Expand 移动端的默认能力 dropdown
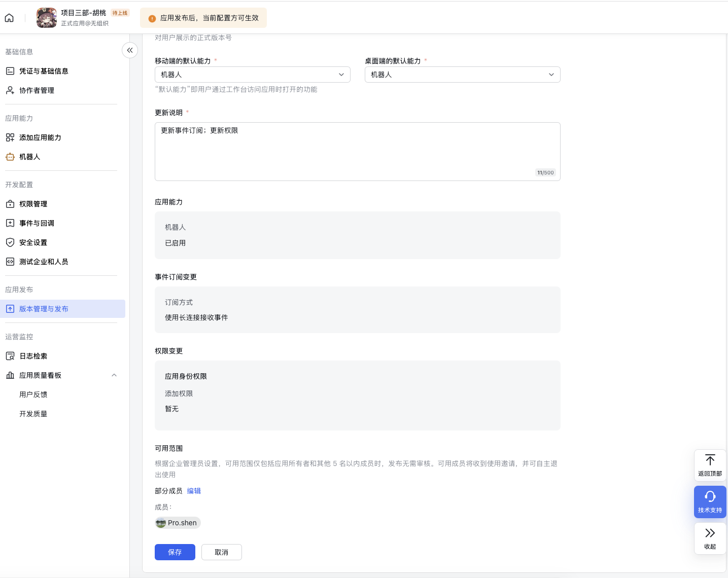The height and width of the screenshot is (578, 728). click(x=252, y=75)
